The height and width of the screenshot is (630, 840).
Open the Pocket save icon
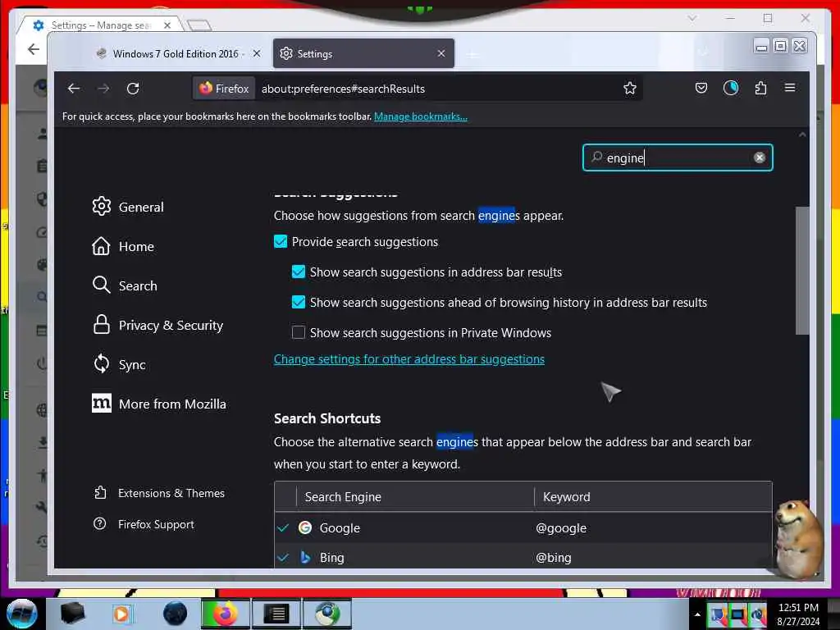coord(701,88)
